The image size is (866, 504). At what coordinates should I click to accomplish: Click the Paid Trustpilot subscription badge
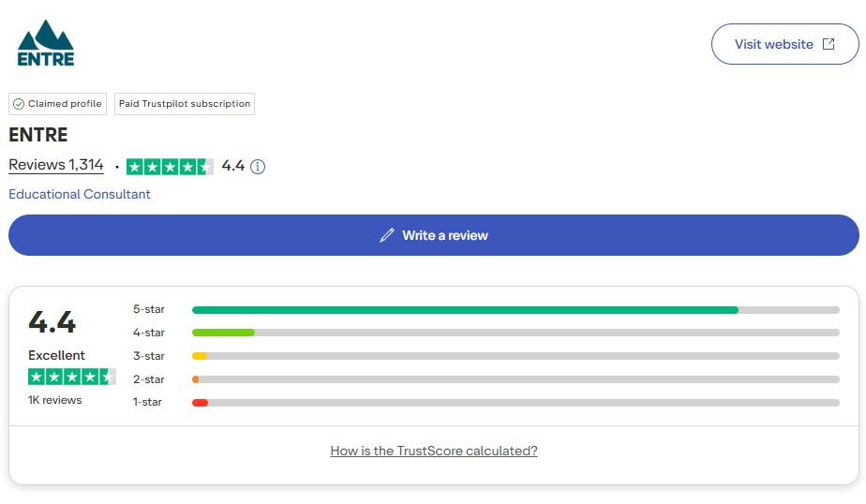[185, 104]
